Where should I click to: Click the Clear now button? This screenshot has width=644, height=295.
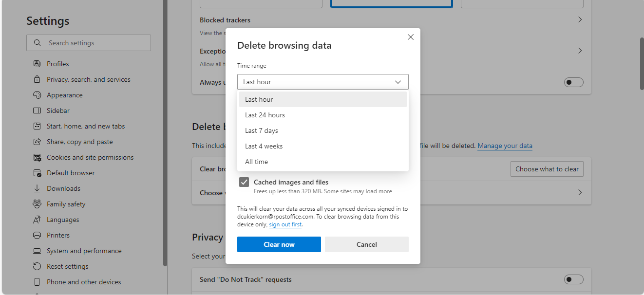pyautogui.click(x=279, y=244)
